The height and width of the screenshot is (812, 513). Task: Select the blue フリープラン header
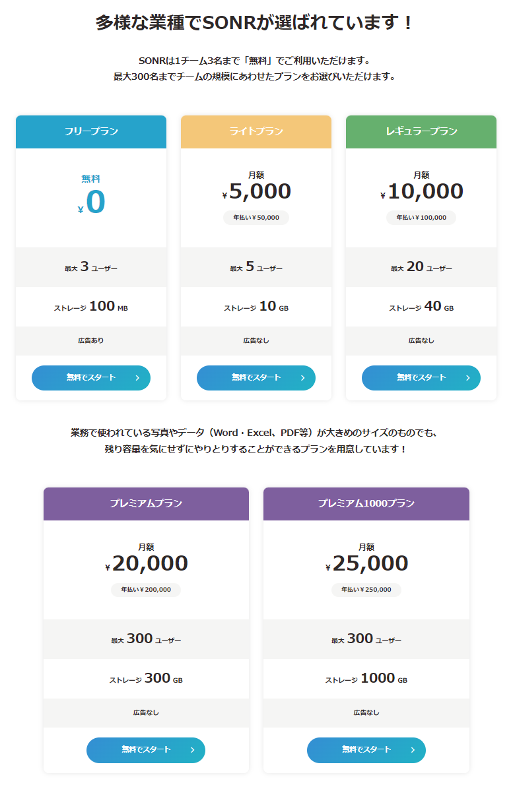coord(91,131)
